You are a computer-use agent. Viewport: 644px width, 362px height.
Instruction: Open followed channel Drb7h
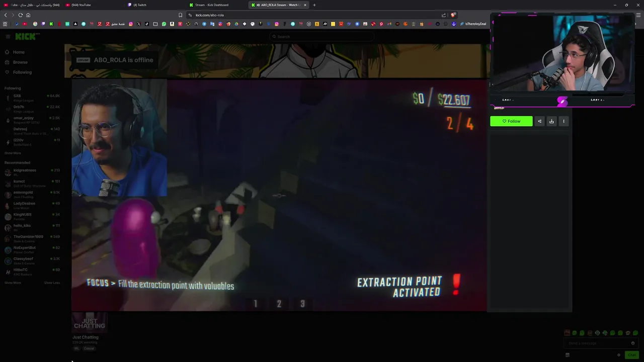(32, 109)
